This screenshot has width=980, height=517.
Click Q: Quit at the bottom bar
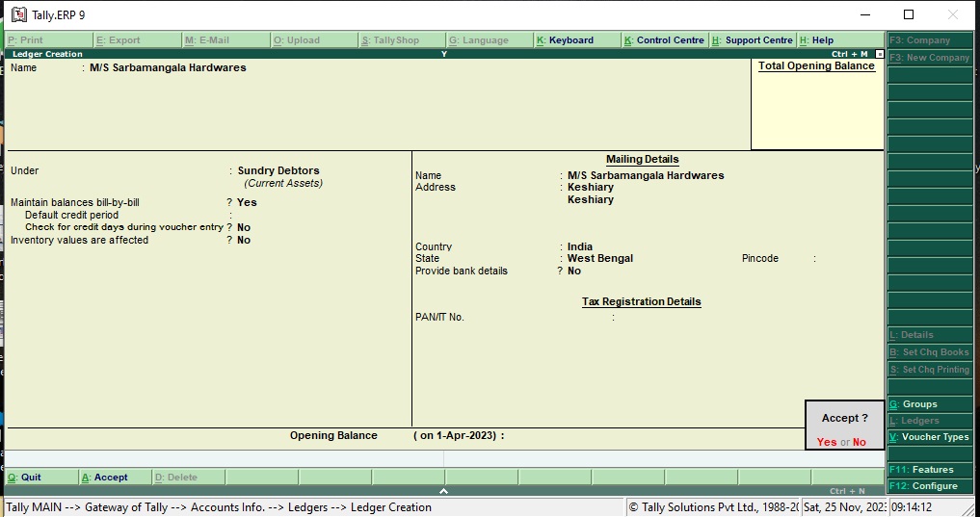tap(41, 477)
